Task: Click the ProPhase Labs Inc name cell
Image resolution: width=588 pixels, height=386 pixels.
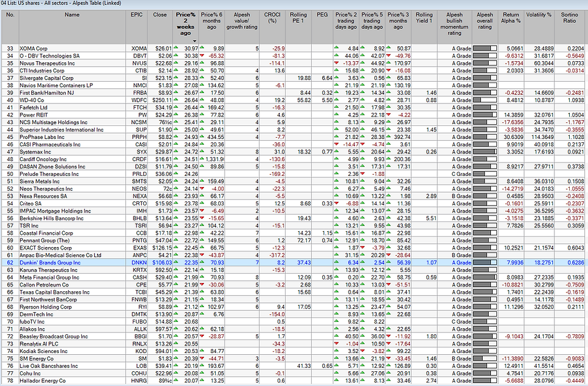Action: [72, 137]
